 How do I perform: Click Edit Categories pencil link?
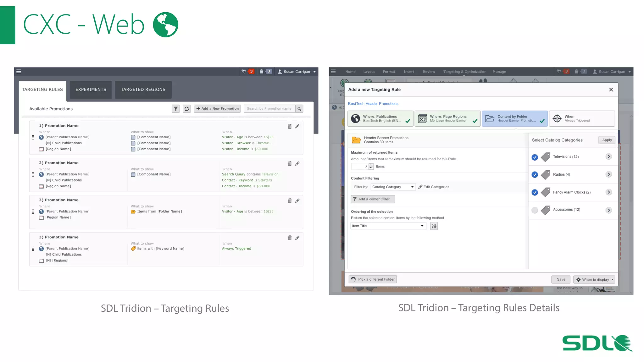434,187
